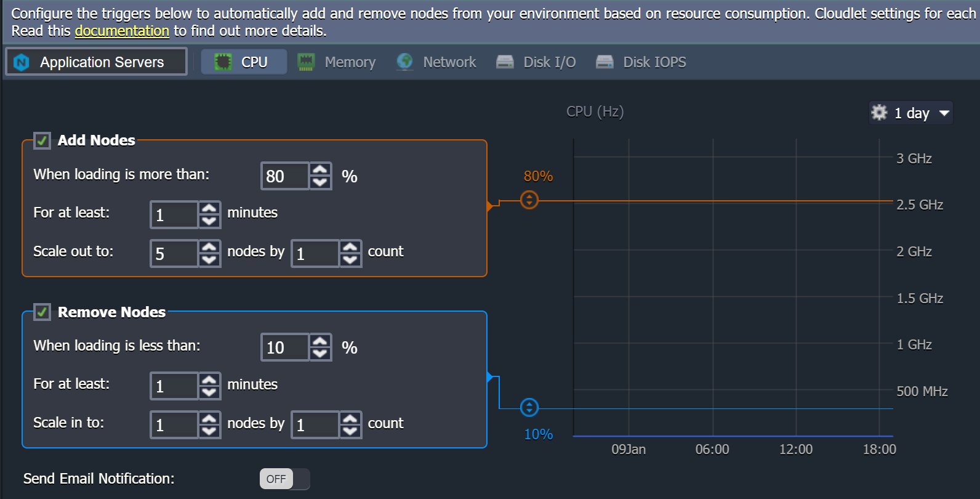Click the orange 80% threshold handle

click(529, 200)
